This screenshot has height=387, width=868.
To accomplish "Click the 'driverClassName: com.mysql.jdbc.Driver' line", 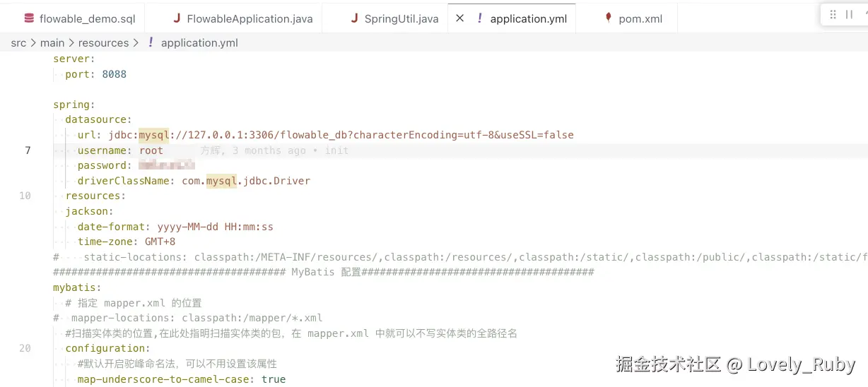I will (194, 181).
